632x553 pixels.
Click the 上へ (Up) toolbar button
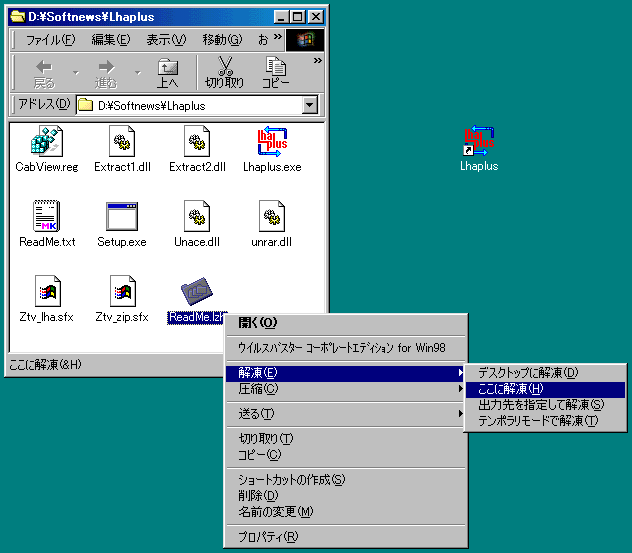(167, 73)
